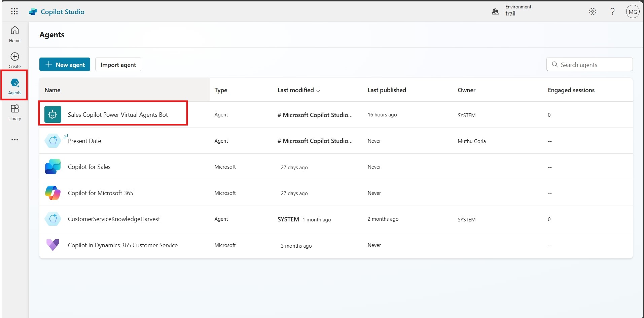Viewport: 644px width, 318px height.
Task: Click the Copilot Studio logo
Action: pos(33,12)
